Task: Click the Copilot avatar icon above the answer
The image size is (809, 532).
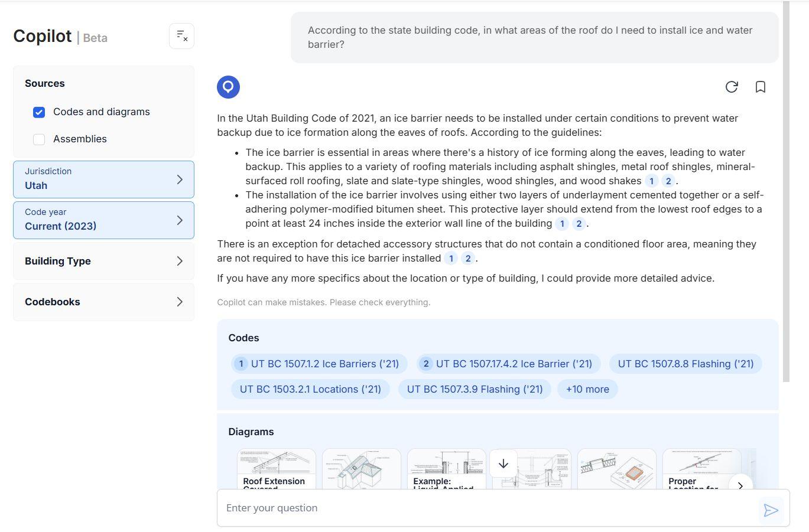Action: (x=228, y=87)
